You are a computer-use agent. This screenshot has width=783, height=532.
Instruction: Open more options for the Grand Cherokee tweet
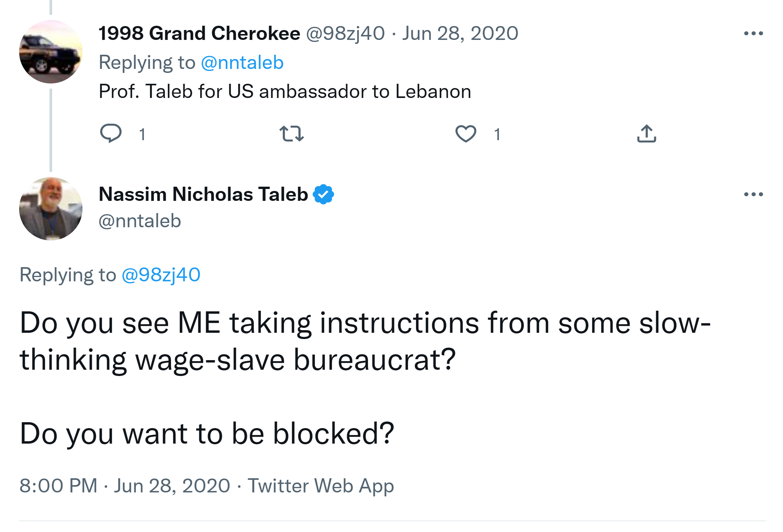point(753,33)
